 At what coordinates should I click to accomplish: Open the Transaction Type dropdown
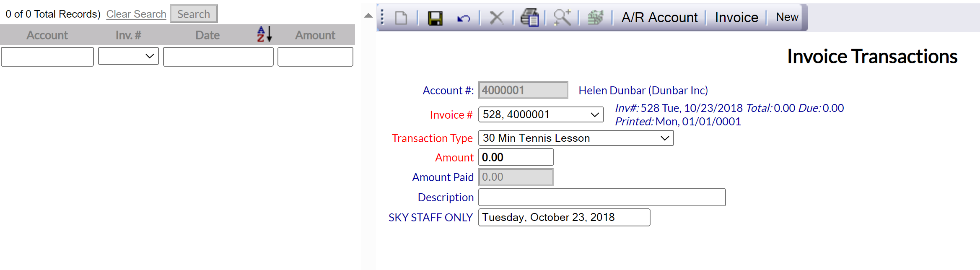(x=576, y=138)
